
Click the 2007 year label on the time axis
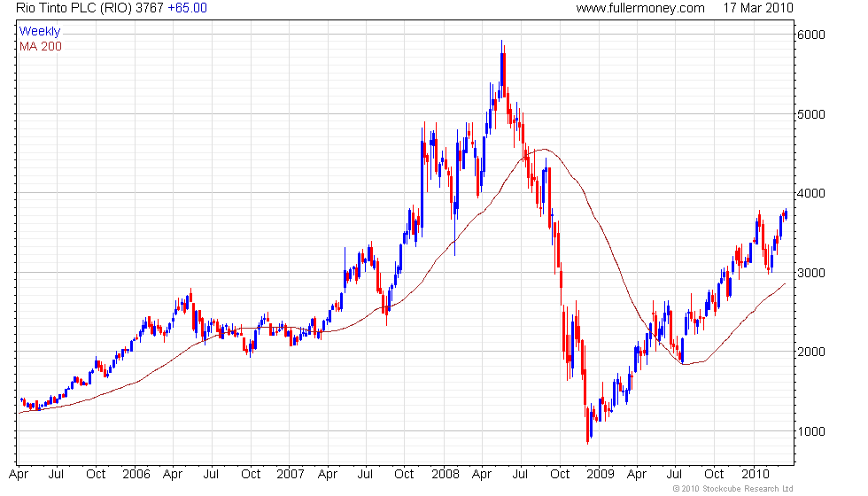(x=291, y=474)
